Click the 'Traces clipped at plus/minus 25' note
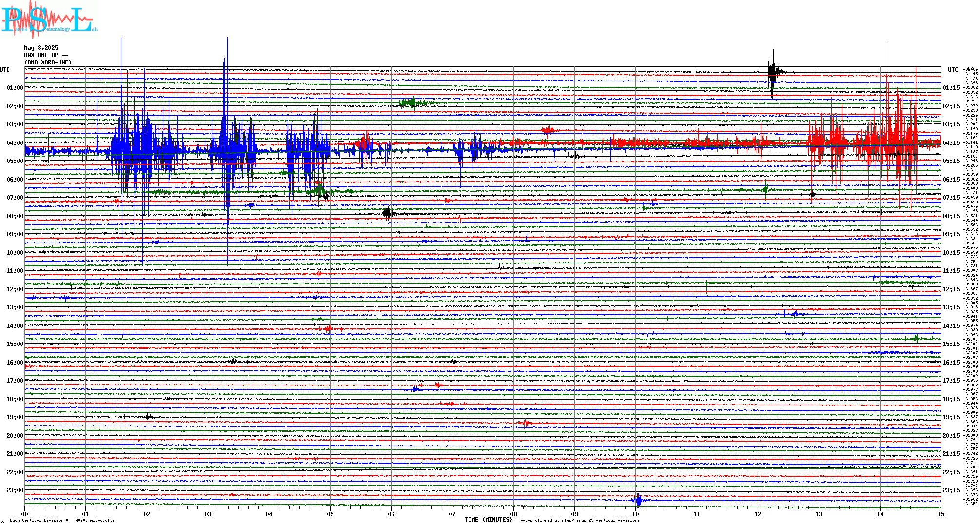980x527 pixels. pyautogui.click(x=579, y=520)
